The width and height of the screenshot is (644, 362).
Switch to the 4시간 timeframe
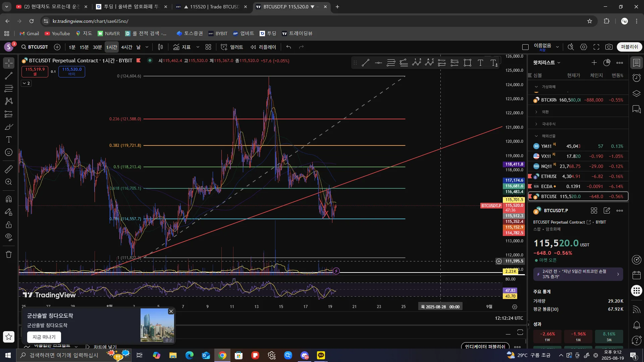(x=126, y=47)
